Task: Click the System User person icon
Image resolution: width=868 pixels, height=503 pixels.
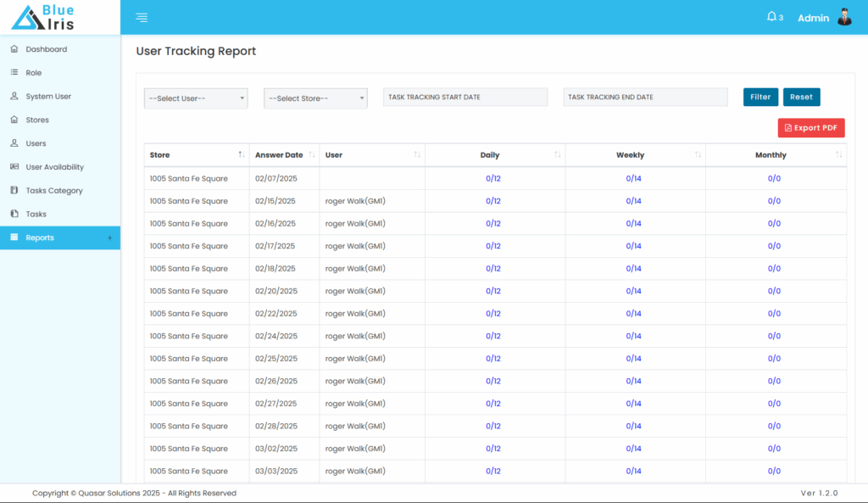Action: coord(14,96)
